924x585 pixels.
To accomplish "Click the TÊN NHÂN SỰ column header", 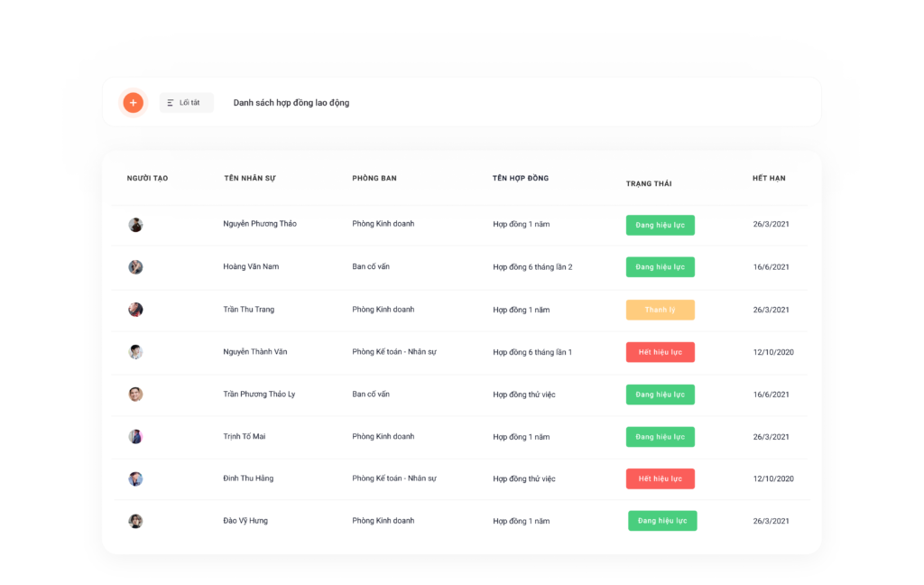I will [x=250, y=178].
